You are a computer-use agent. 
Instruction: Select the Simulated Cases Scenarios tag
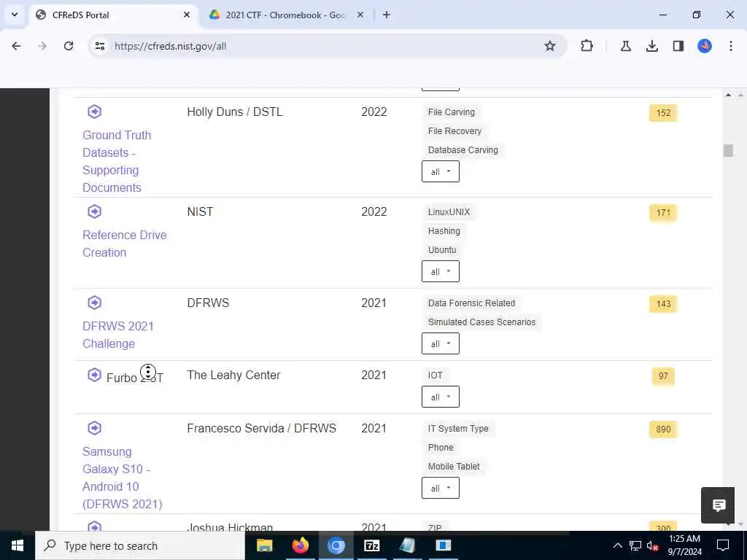pyautogui.click(x=481, y=322)
